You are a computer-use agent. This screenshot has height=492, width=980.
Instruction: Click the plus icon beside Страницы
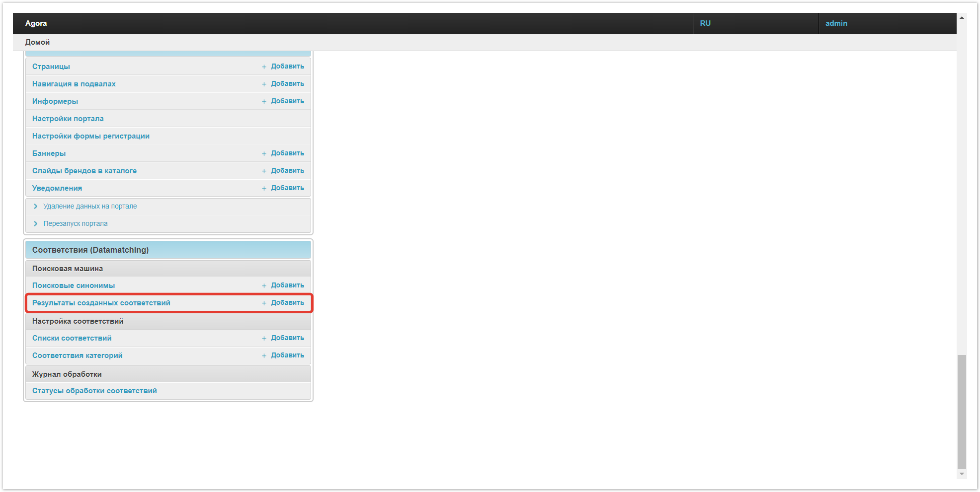(264, 67)
